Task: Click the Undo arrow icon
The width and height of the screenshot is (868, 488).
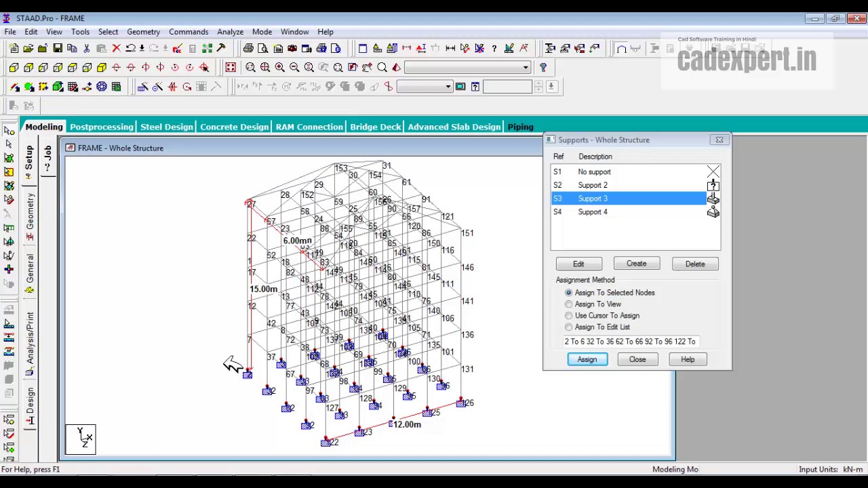Action: pyautogui.click(x=131, y=48)
